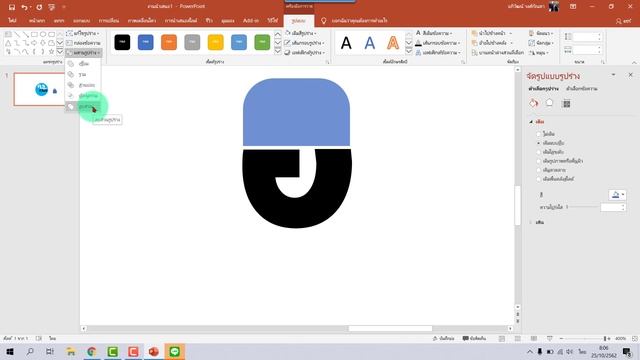This screenshot has height=360, width=640.
Task: Select the Solid fill radio option
Action: click(538, 143)
